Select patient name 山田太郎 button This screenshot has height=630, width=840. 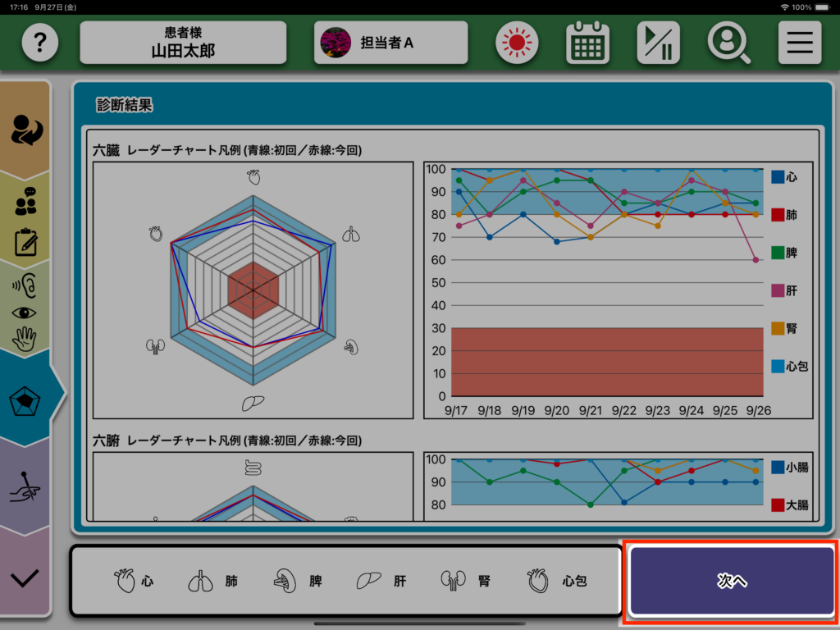[183, 43]
